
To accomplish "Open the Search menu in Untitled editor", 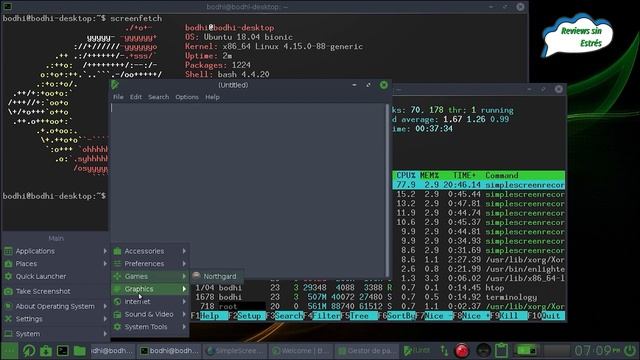I will pyautogui.click(x=158, y=97).
